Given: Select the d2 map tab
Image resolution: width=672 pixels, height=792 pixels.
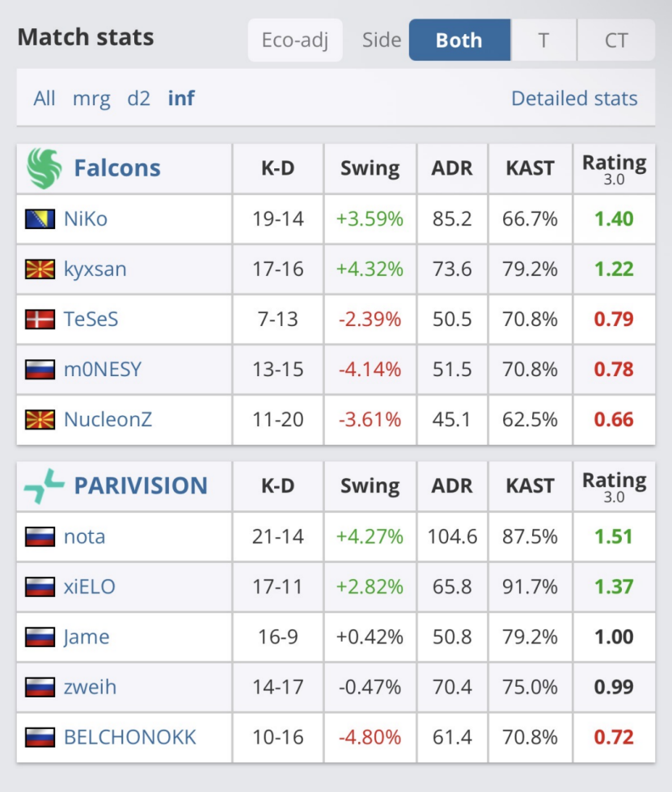Looking at the screenshot, I should (x=139, y=99).
